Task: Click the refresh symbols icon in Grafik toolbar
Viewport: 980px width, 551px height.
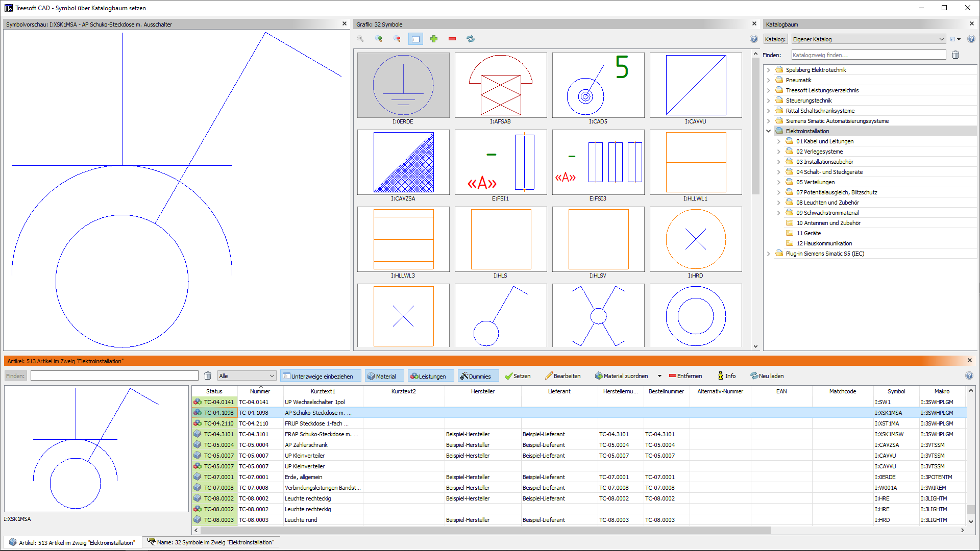Action: [x=471, y=39]
